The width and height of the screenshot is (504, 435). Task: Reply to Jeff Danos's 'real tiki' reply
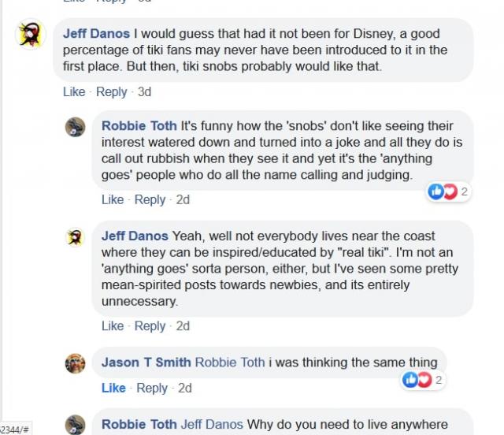[x=150, y=325]
